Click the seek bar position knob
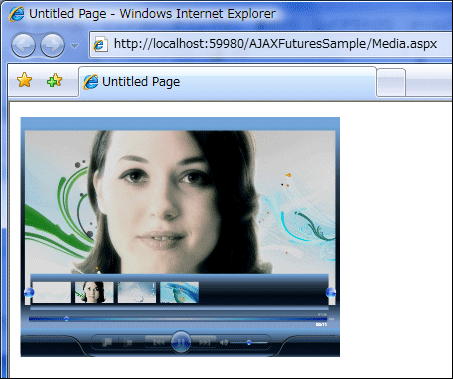The width and height of the screenshot is (453, 379). tap(66, 319)
